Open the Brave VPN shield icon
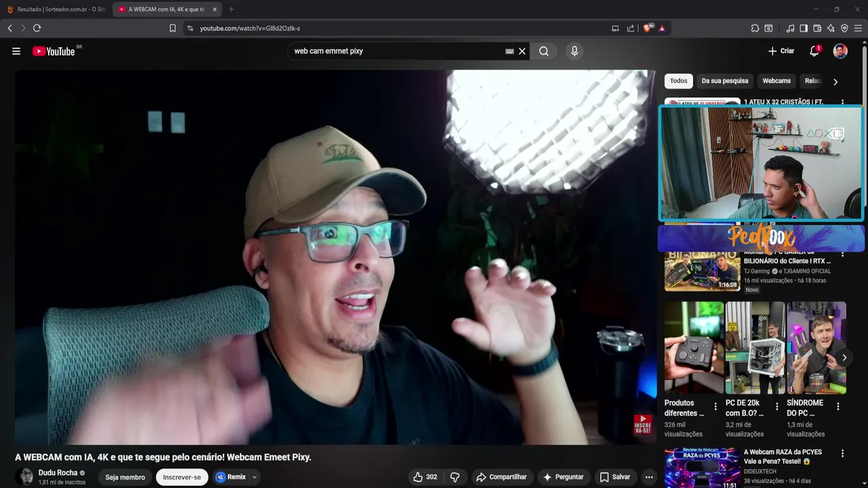The height and width of the screenshot is (488, 868). pyautogui.click(x=844, y=28)
